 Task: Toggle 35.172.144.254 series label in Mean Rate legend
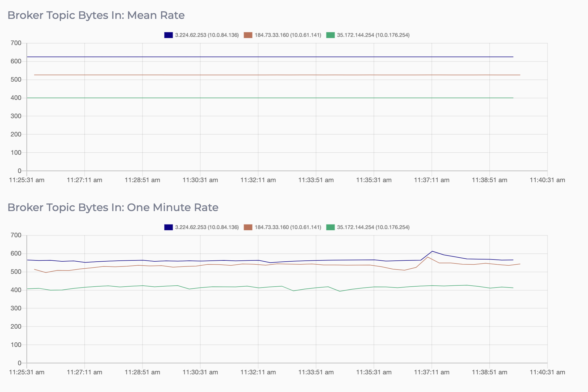(x=373, y=35)
